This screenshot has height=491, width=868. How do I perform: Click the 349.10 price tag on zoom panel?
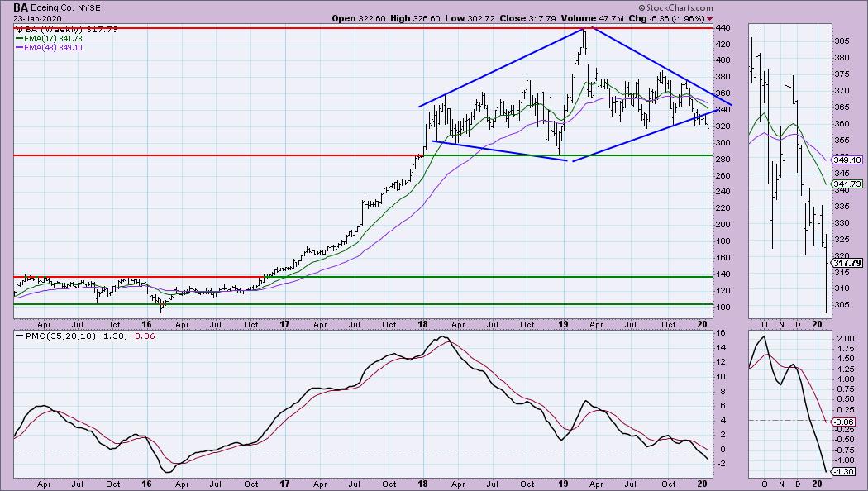(847, 160)
